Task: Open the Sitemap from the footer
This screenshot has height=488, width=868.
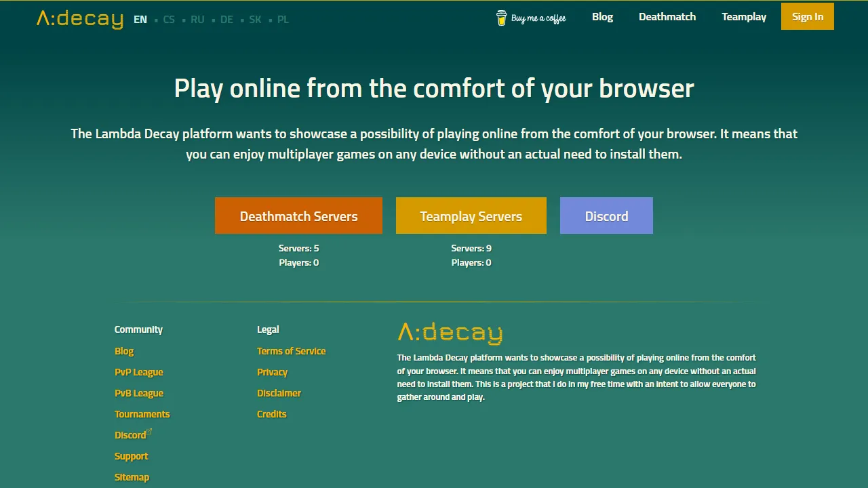Action: pyautogui.click(x=132, y=476)
